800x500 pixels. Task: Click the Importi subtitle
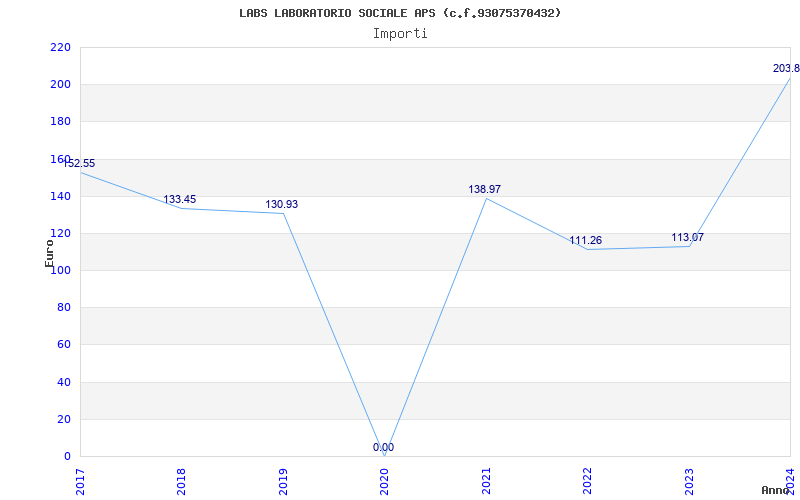(400, 34)
